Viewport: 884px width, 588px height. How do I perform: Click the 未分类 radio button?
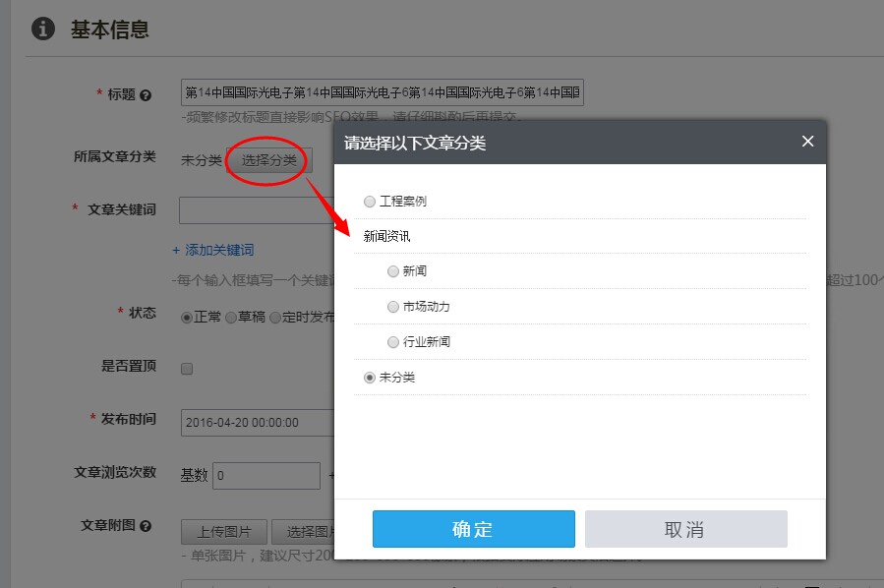370,378
